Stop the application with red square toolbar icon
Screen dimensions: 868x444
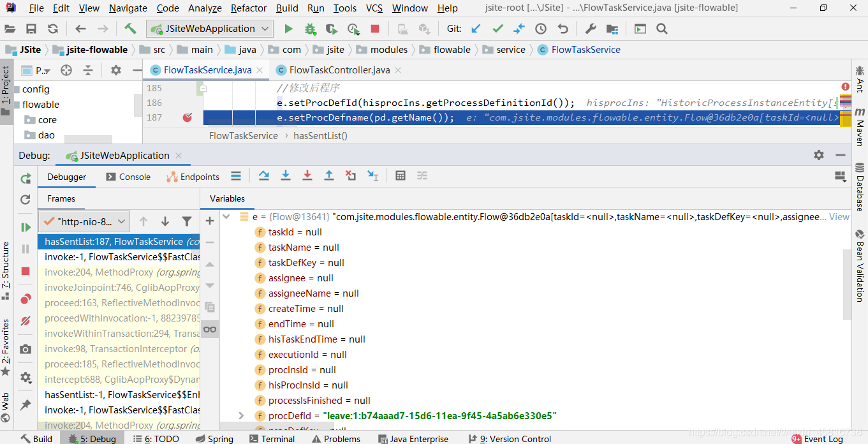(375, 29)
